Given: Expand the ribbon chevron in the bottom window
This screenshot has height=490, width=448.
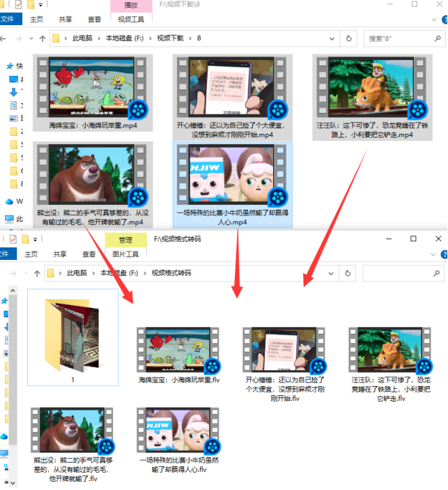Looking at the screenshot, I should (x=433, y=254).
